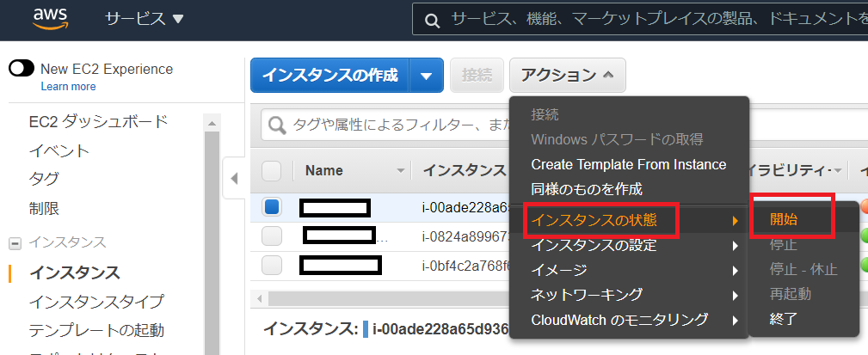868x355 pixels.
Task: Open the Name column filter arrow
Action: pyautogui.click(x=401, y=171)
